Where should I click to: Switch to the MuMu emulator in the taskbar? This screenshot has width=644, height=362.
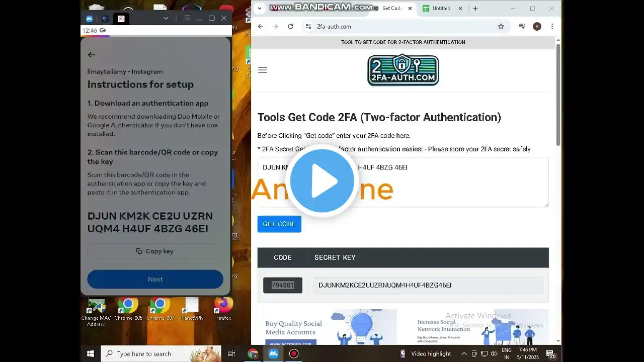273,354
